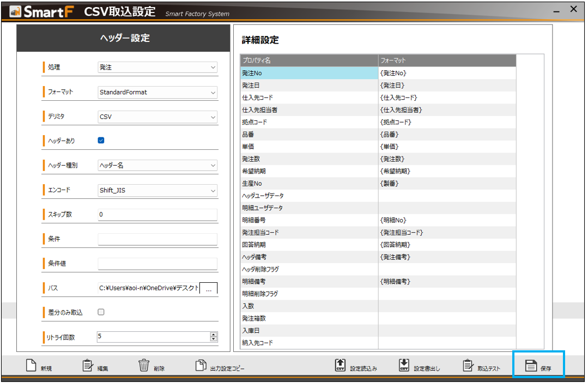
Task: Click the 条件値 text field
Action: pos(157,264)
